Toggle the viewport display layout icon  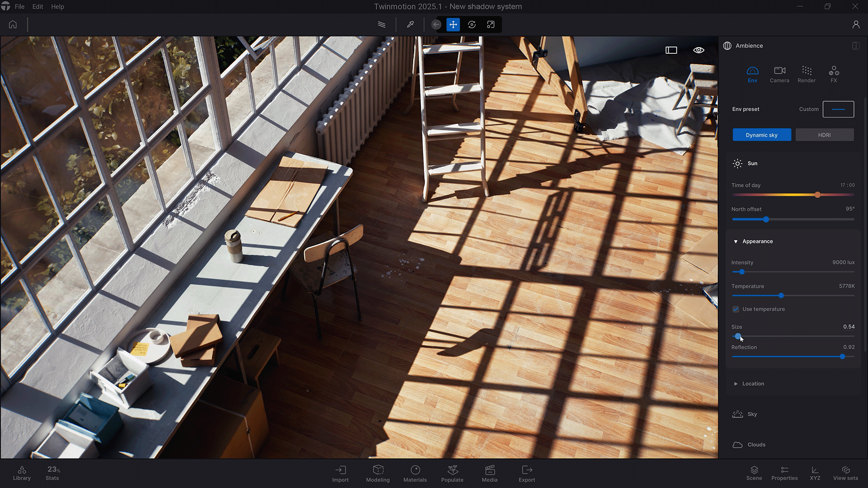[x=671, y=50]
